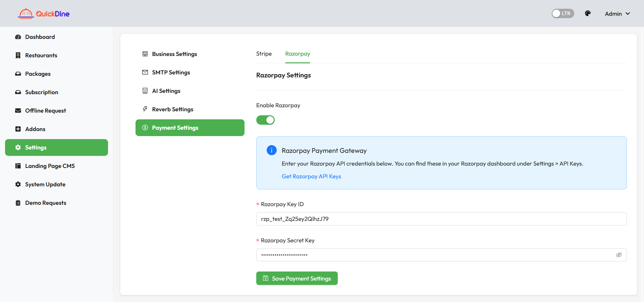Select the Razorpay tab
Screen dimensions: 644x302
tap(298, 54)
